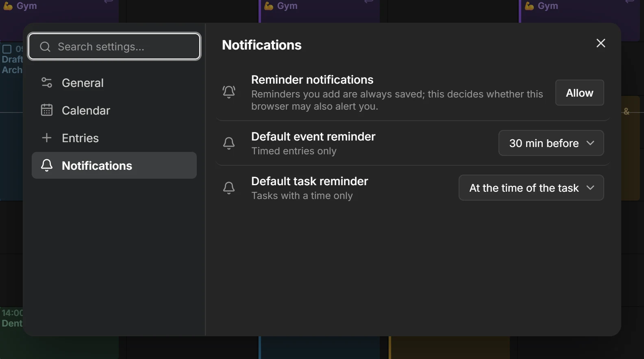Click the bell icon beside Default task reminder
644x359 pixels.
click(x=229, y=188)
